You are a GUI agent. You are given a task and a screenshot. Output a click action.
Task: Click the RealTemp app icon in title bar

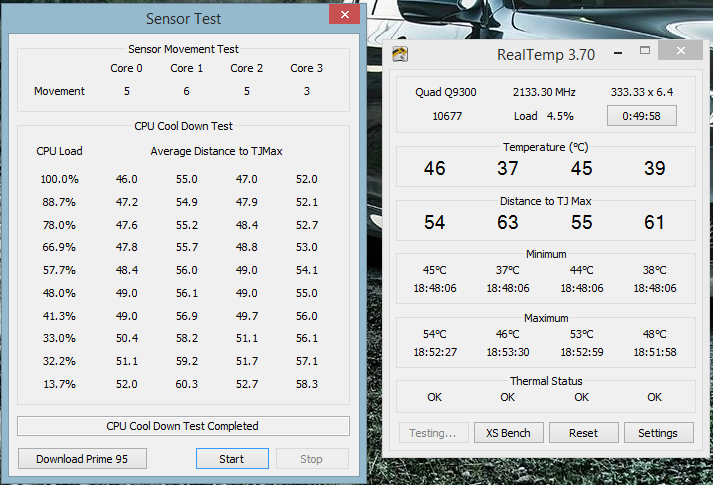click(400, 55)
